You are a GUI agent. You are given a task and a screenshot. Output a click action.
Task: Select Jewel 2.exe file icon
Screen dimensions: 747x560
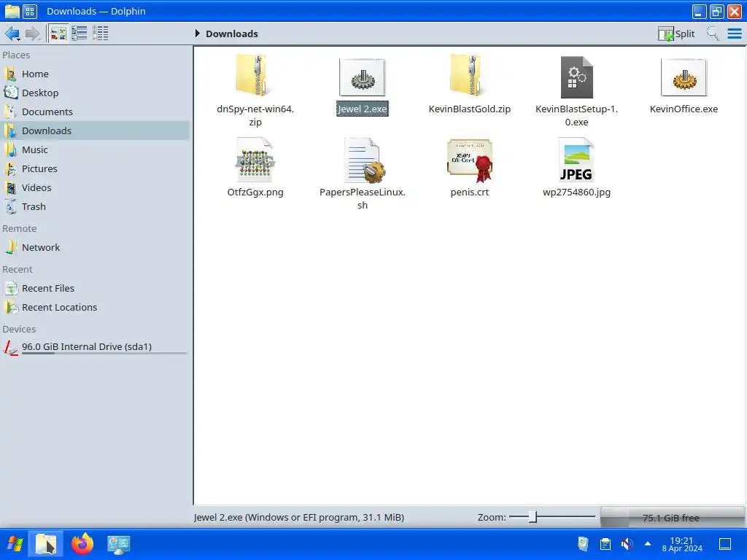[x=362, y=77]
